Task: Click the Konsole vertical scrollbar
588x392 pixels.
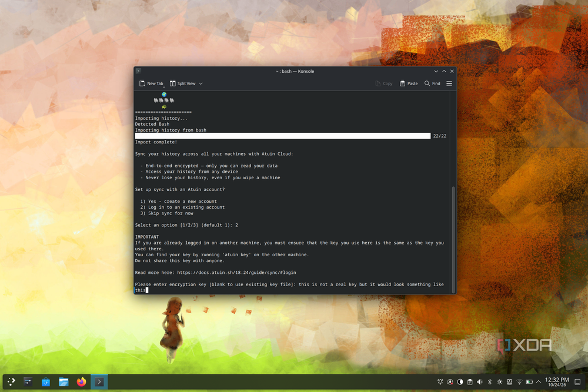Action: coord(453,239)
